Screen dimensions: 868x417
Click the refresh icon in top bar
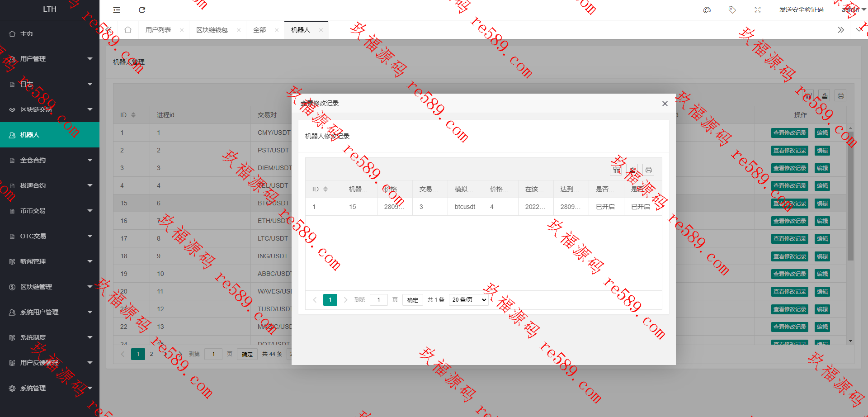[142, 10]
